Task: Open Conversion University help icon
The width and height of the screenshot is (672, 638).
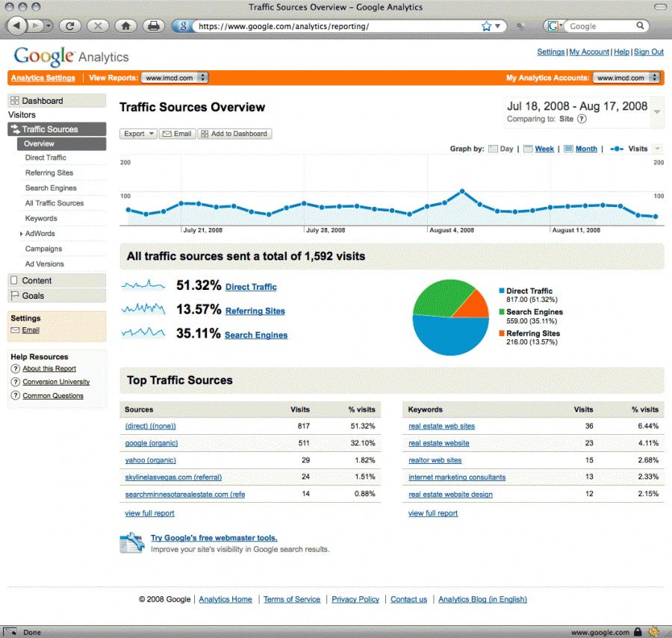Action: (x=16, y=382)
